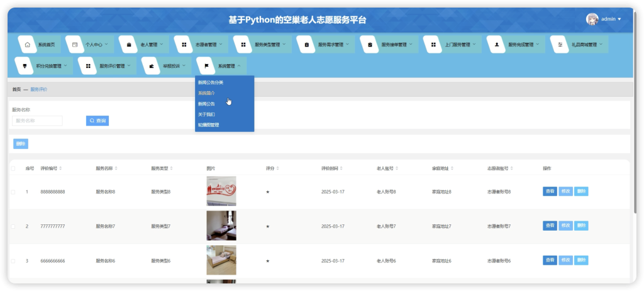Click the grid icon of 上门服务管理
This screenshot has width=644, height=291.
[x=433, y=45]
